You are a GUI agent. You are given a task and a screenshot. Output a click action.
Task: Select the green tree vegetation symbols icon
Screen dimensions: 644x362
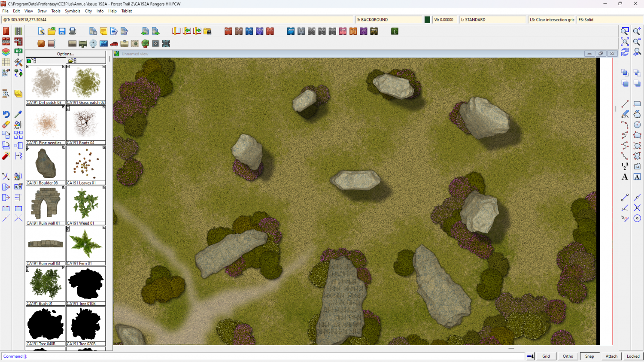(145, 44)
